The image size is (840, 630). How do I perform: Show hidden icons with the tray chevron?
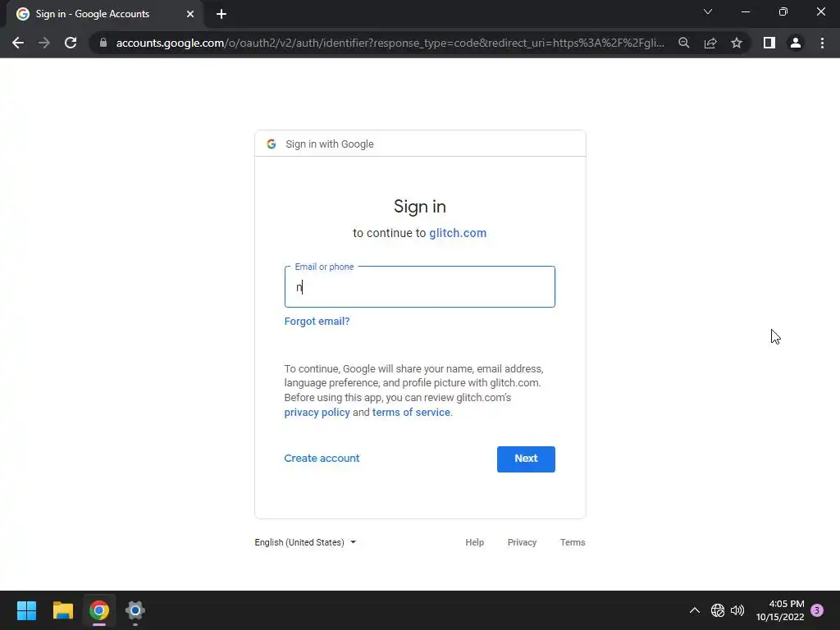(694, 610)
